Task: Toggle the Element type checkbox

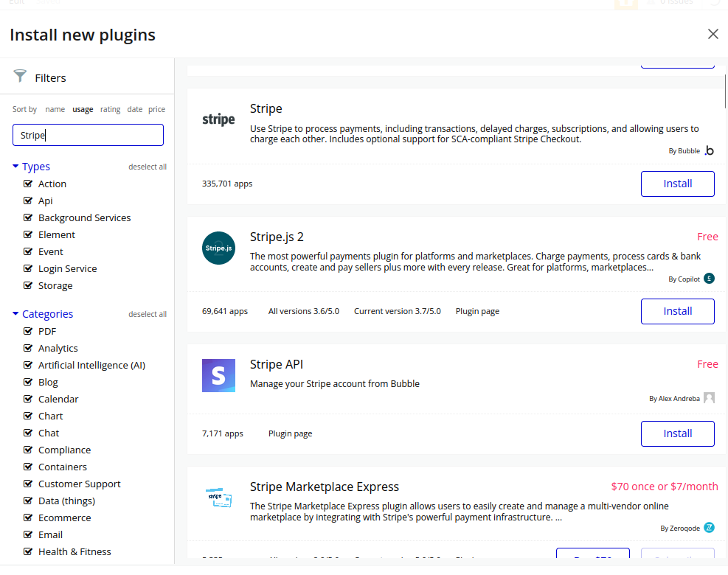Action: click(28, 234)
